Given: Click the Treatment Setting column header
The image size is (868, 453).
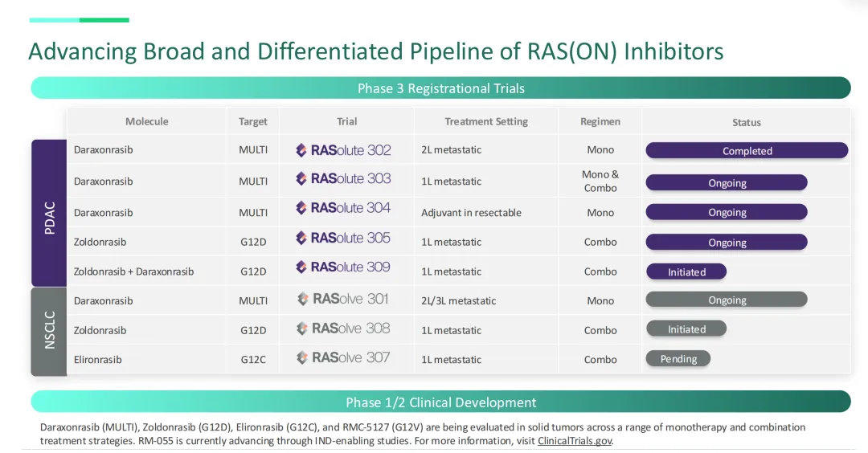Looking at the screenshot, I should (x=486, y=121).
